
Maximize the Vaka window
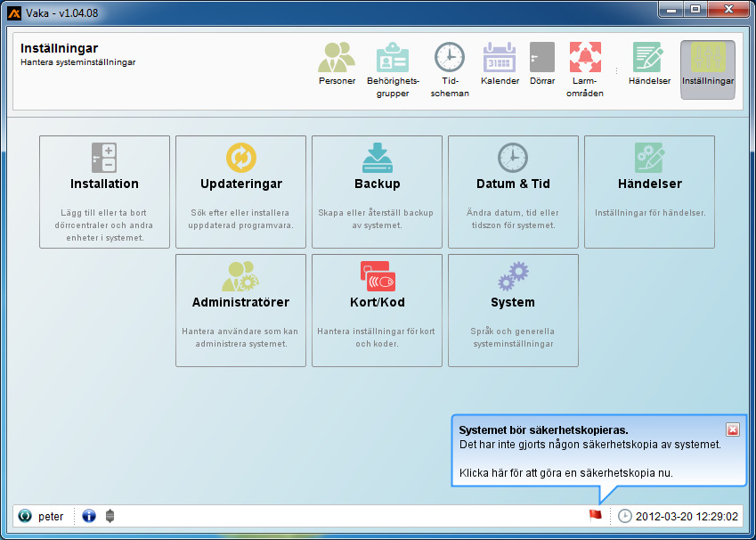695,9
